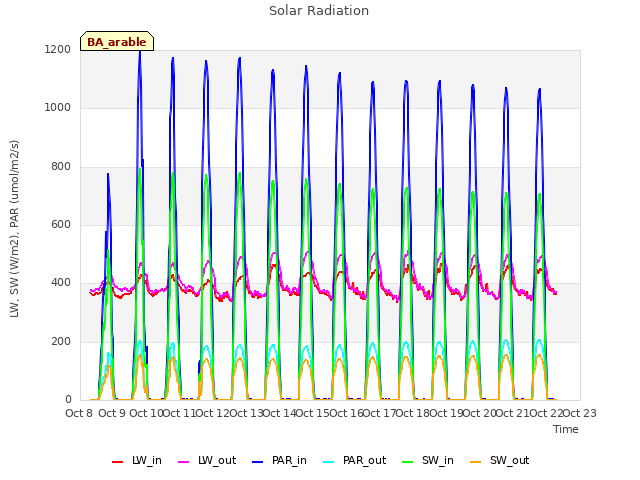This screenshot has height=480, width=640.
Task: Click the PAR_out cyan legend swatch
Action: point(329,462)
